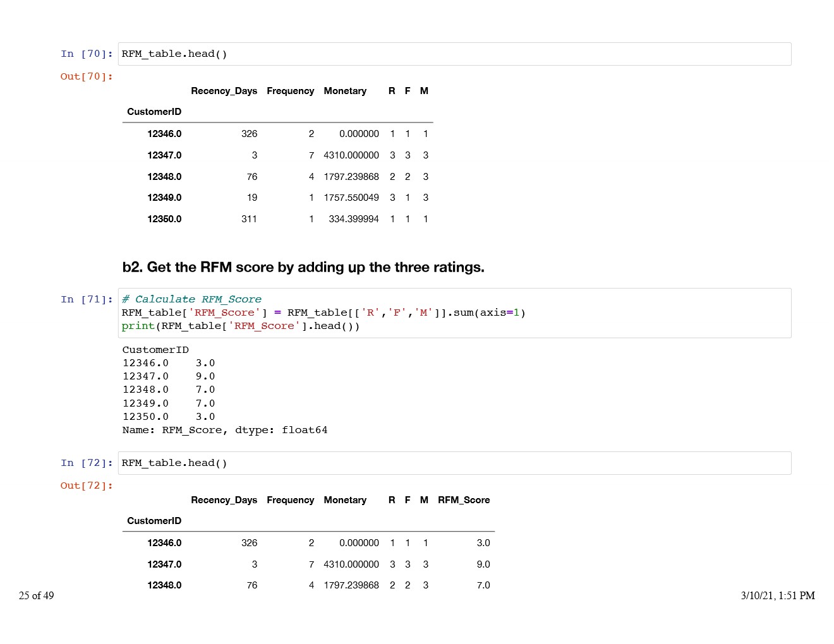Screen dimensions: 834x644
Task: Click the CustomerID line in the printed output
Action: [155, 350]
